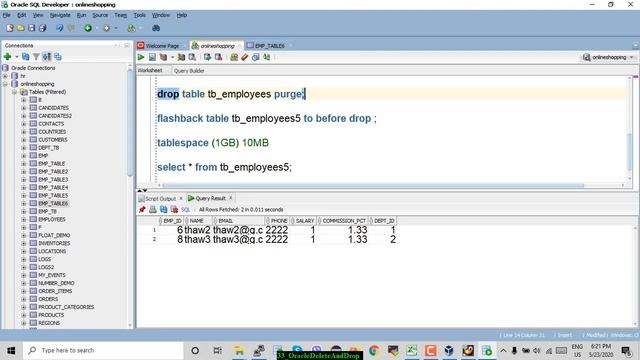Click the funnel Filter icon in Connections

(36, 57)
